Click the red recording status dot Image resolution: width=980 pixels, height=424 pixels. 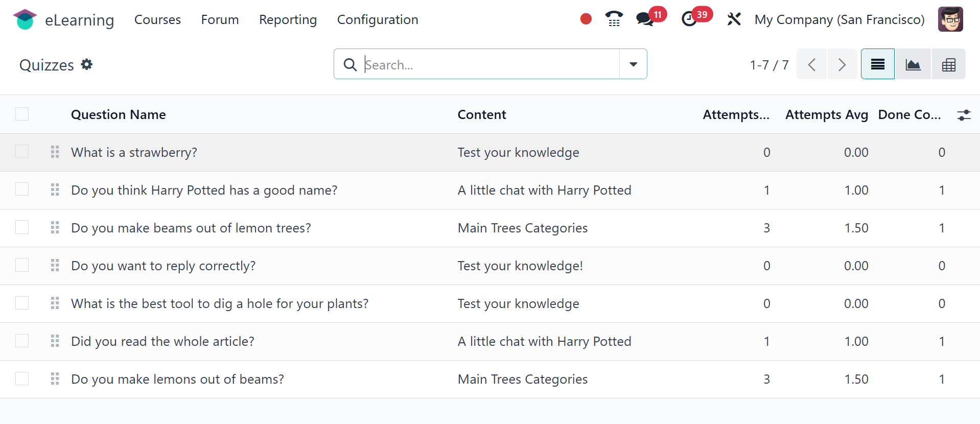coord(586,19)
